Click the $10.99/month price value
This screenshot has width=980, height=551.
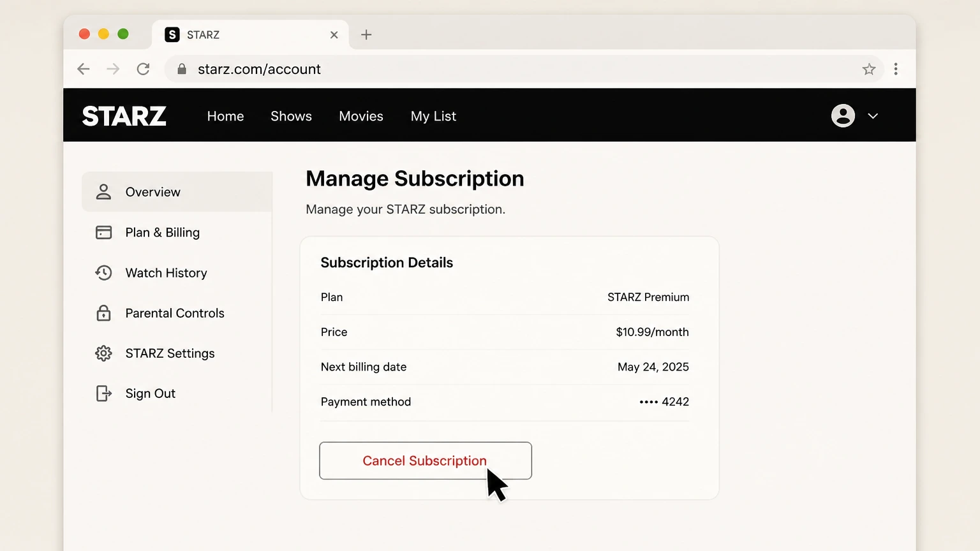click(652, 332)
